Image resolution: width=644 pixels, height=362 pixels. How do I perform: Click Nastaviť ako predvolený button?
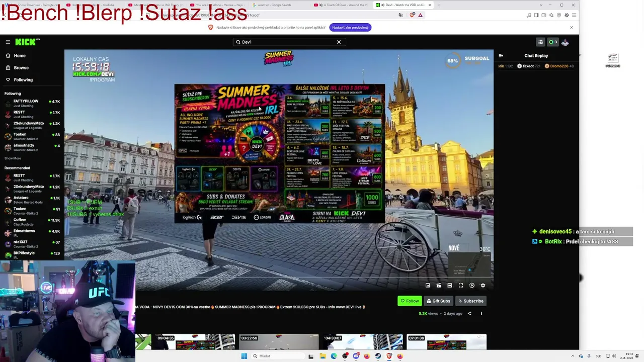point(350,27)
